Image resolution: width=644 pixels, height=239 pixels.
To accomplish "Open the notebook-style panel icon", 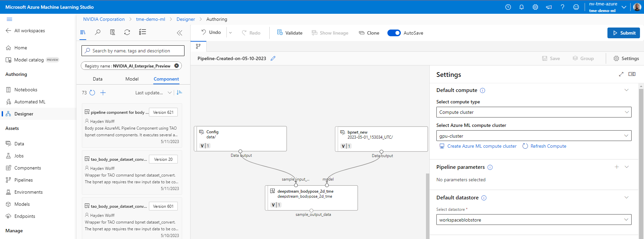I will (112, 32).
